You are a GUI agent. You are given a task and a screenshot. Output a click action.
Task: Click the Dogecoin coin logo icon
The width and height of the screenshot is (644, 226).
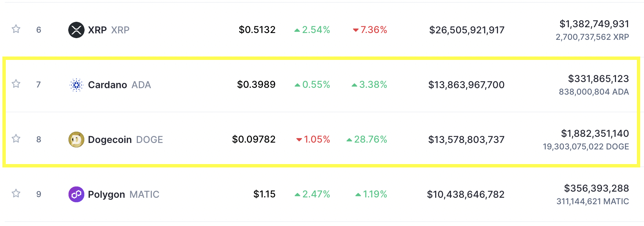(x=76, y=140)
